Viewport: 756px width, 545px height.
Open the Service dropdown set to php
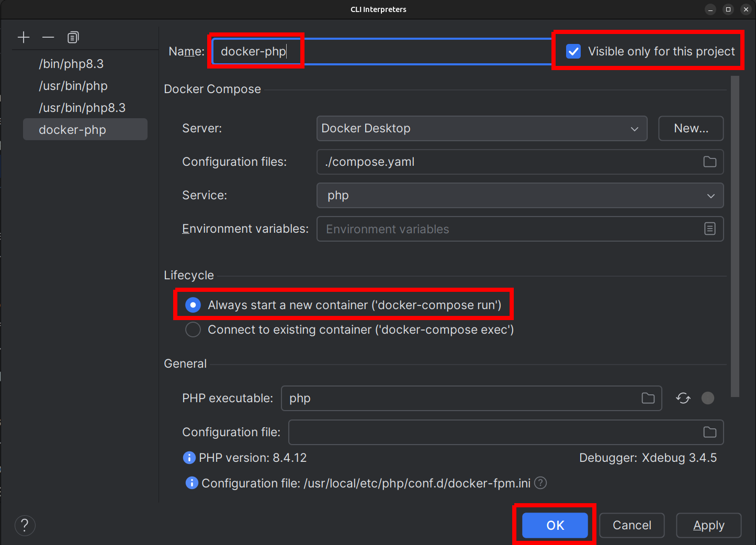[x=520, y=195]
